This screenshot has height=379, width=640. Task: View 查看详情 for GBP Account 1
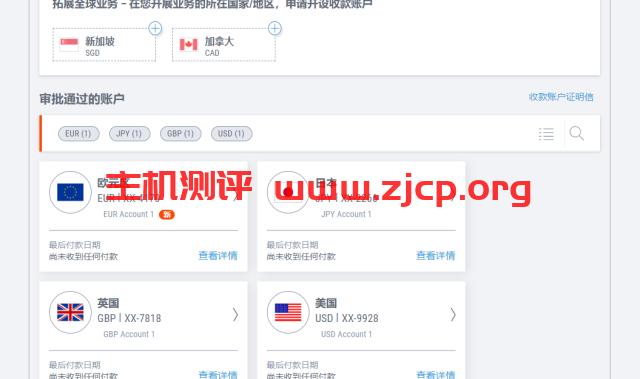click(218, 375)
